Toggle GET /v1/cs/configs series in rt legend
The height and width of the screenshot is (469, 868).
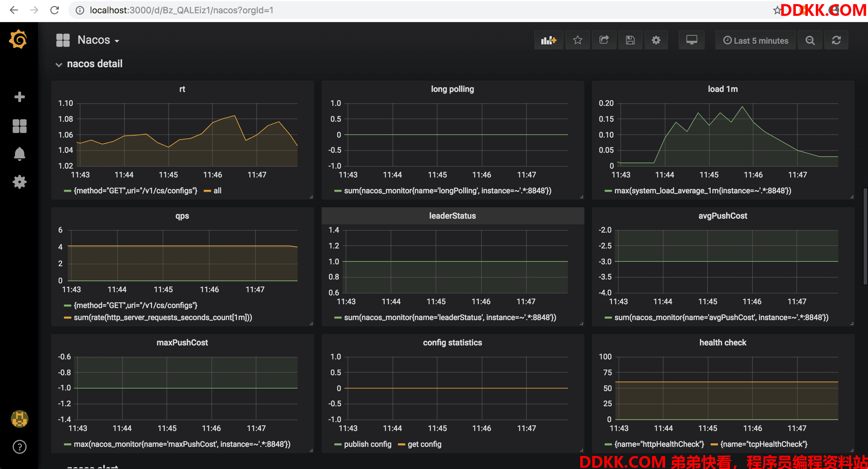pyautogui.click(x=135, y=191)
